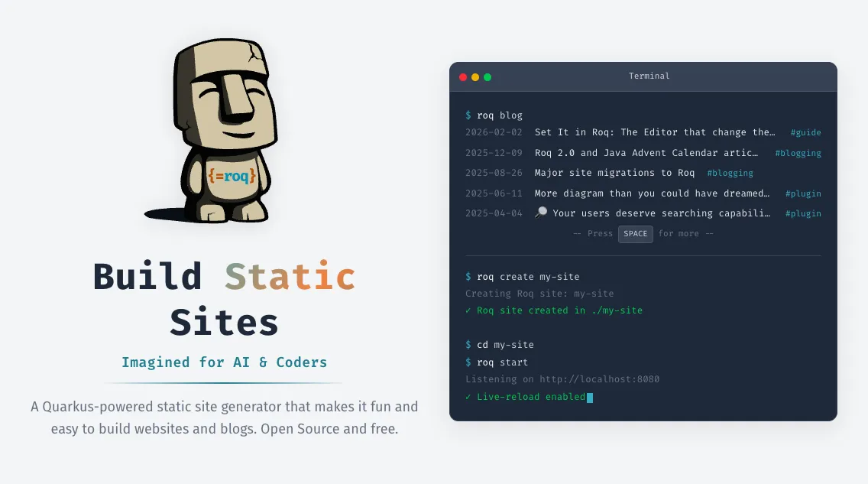Open post 'More diagram than you could have dreamed'
The image size is (868, 484).
(x=652, y=193)
